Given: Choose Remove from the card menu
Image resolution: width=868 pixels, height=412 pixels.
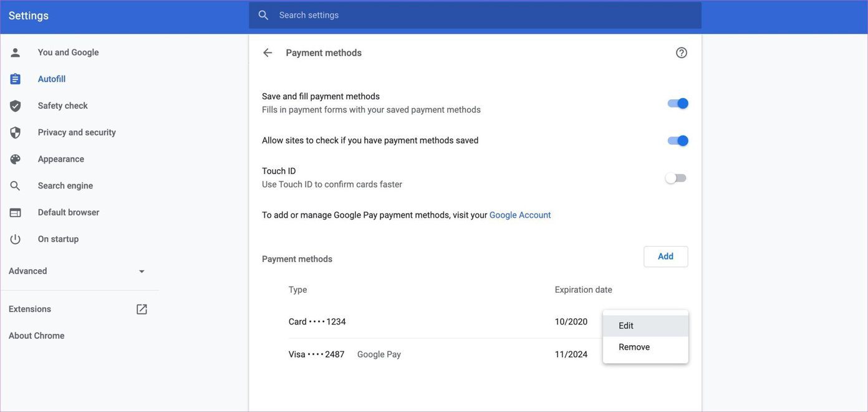Looking at the screenshot, I should coord(645,347).
